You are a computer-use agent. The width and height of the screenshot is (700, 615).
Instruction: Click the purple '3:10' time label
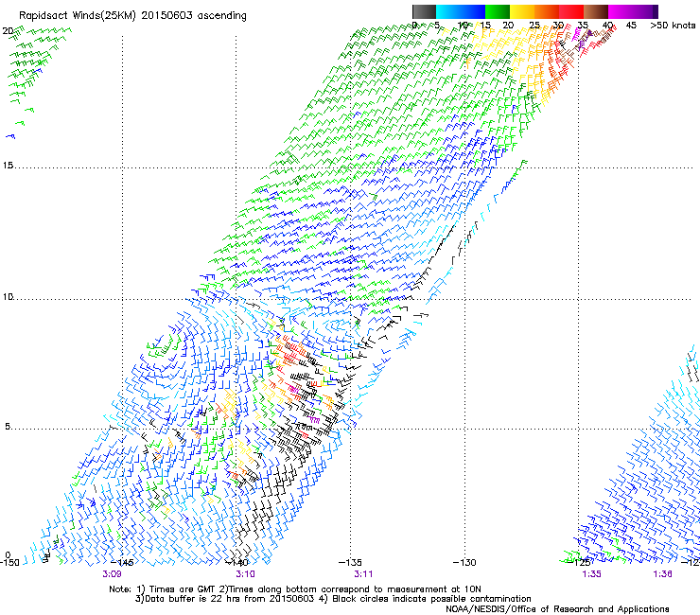[x=245, y=574]
